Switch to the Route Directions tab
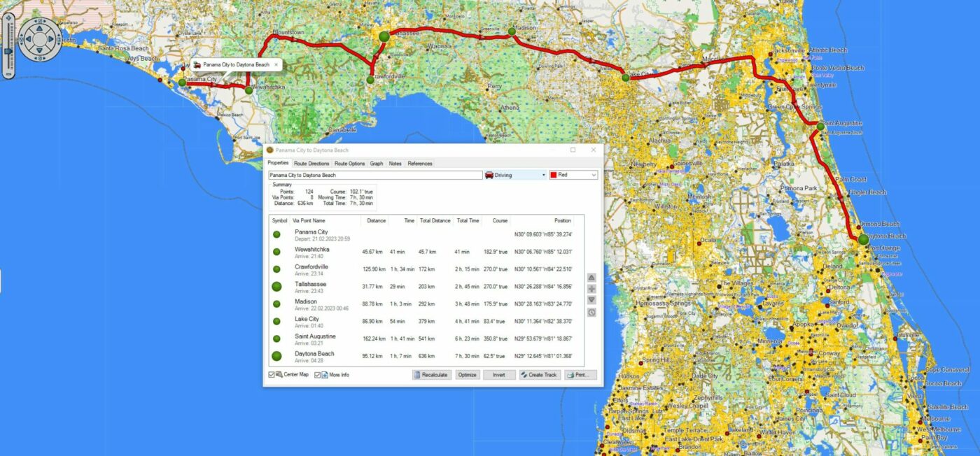 [x=311, y=164]
